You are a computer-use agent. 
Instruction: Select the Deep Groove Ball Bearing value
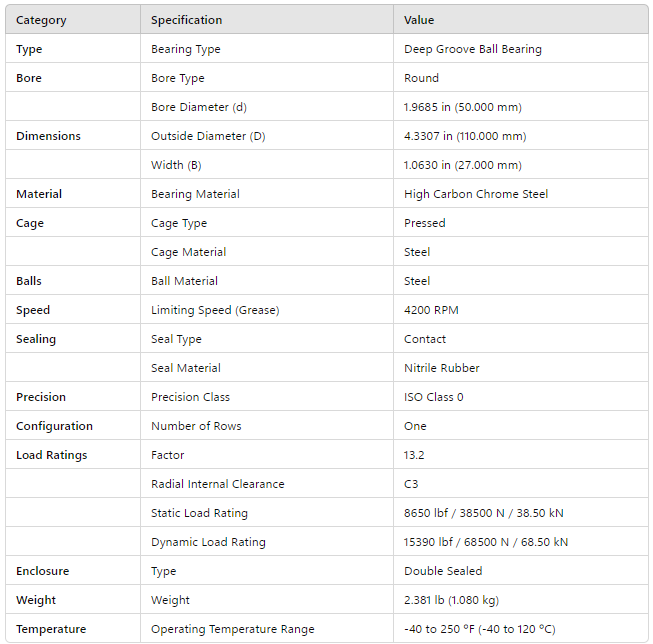pos(472,49)
